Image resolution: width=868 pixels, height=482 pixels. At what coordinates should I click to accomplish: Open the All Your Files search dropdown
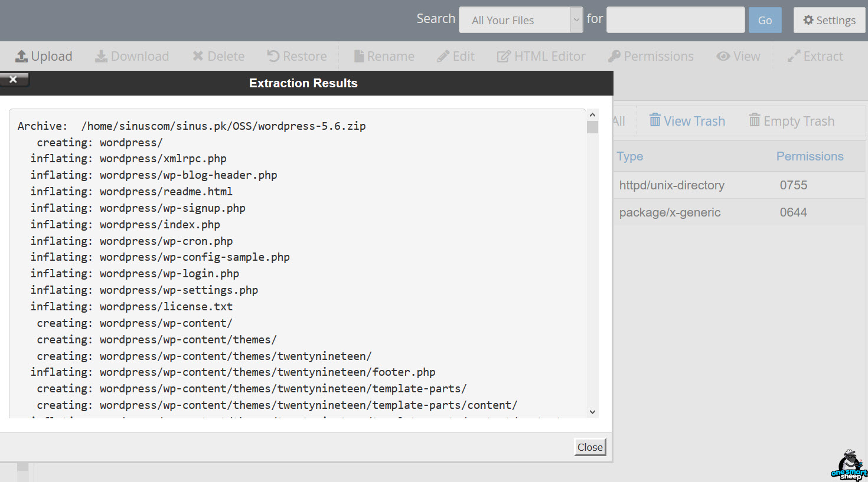(x=521, y=20)
